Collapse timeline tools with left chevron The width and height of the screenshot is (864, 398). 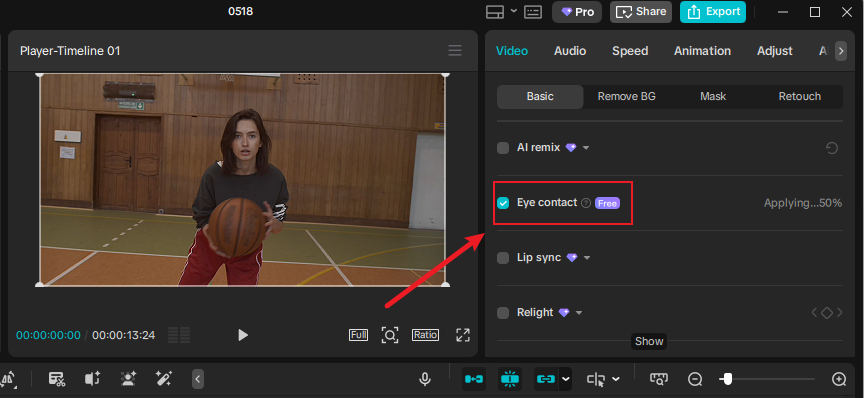[198, 379]
